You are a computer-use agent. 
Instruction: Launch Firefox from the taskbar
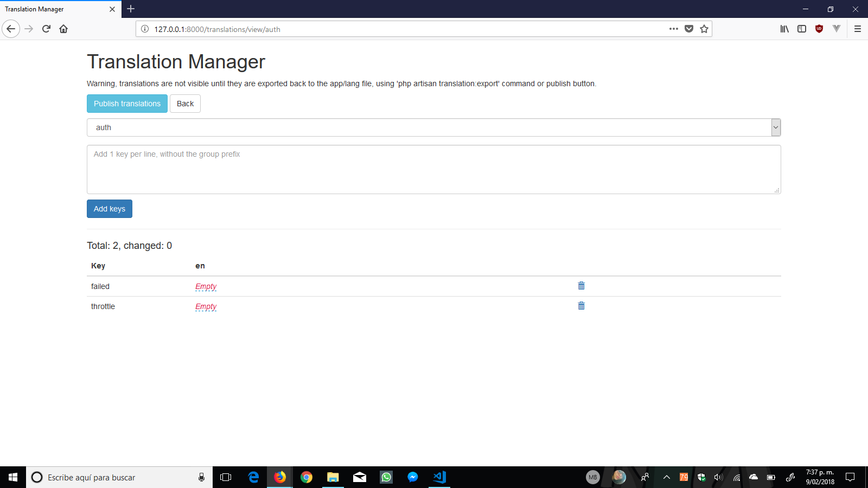(x=280, y=477)
